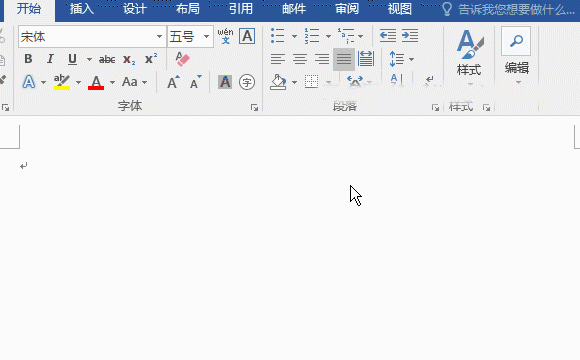Screen dimensions: 580x360
Task: Switch to 开始 tab
Action: pyautogui.click(x=29, y=9)
